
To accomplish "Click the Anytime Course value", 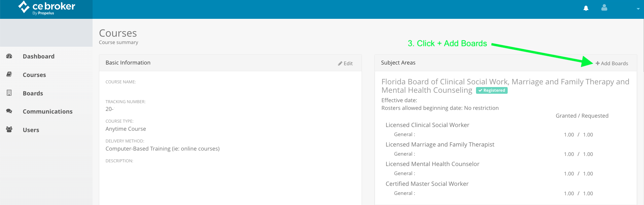I will 126,129.
